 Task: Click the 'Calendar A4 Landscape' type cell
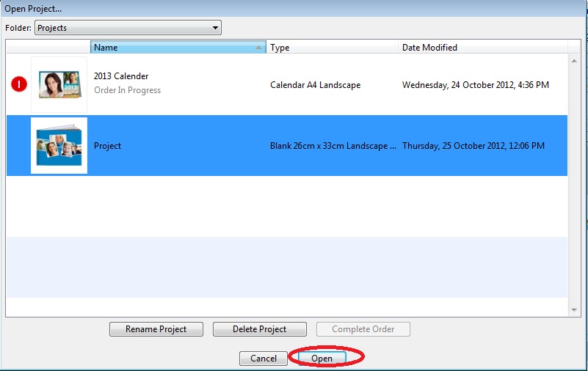click(316, 85)
